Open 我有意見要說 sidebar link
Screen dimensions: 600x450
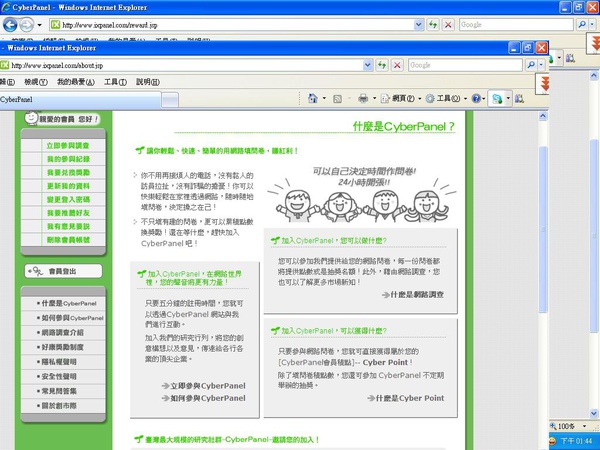[x=68, y=226]
